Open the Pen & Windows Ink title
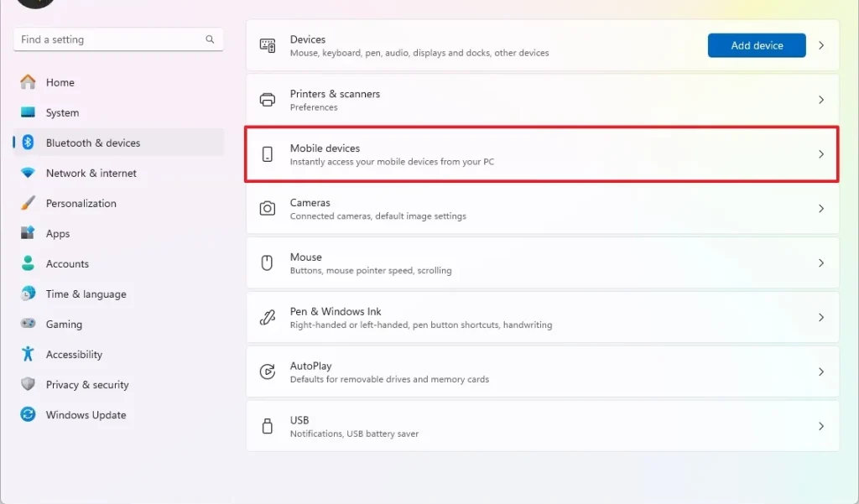The image size is (859, 504). pyautogui.click(x=336, y=311)
